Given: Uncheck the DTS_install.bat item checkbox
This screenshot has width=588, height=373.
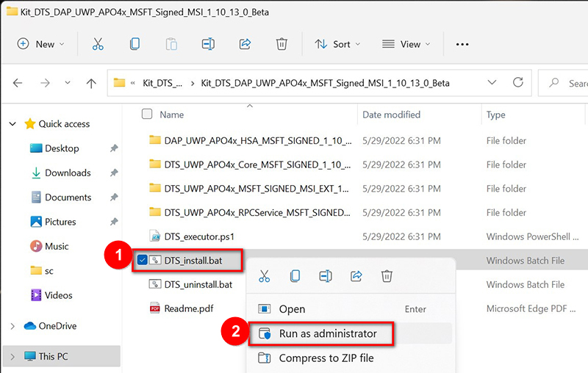Looking at the screenshot, I should point(142,260).
